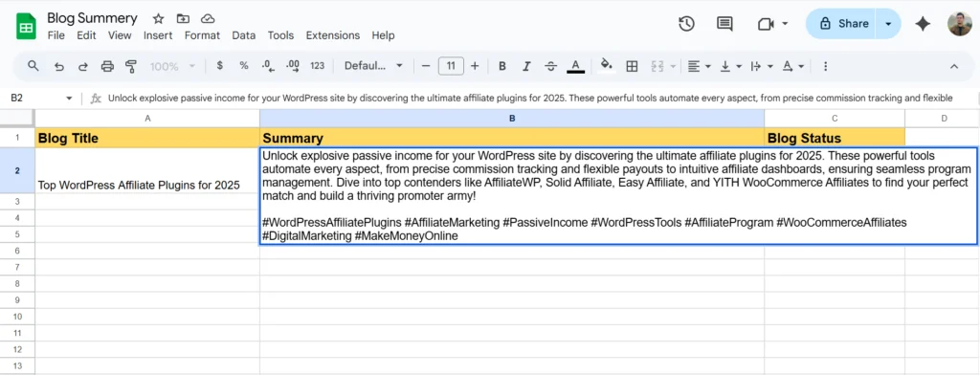Select the paint format tool
This screenshot has height=375, width=980.
point(130,66)
